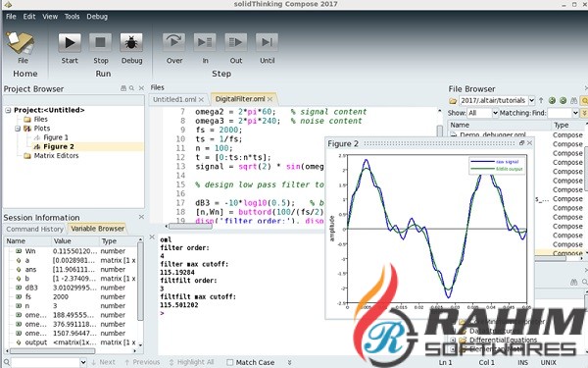Click the find bar magnifier icon
The height and width of the screenshot is (368, 588).
coord(7,362)
